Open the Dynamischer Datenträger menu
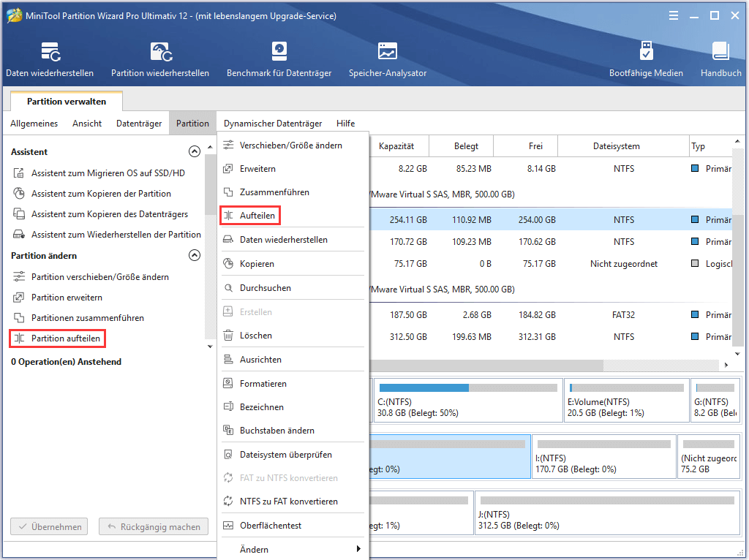Screen dimensions: 749x560 (273, 123)
